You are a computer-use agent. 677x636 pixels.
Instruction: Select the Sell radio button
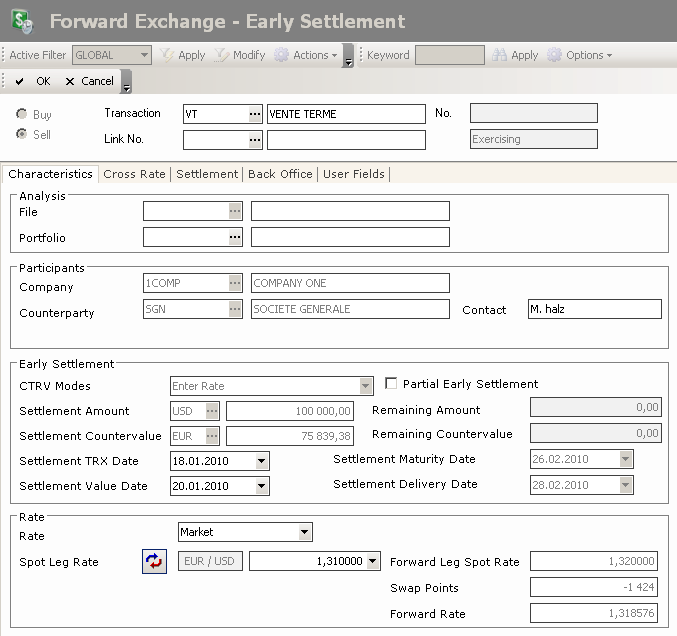pos(22,135)
